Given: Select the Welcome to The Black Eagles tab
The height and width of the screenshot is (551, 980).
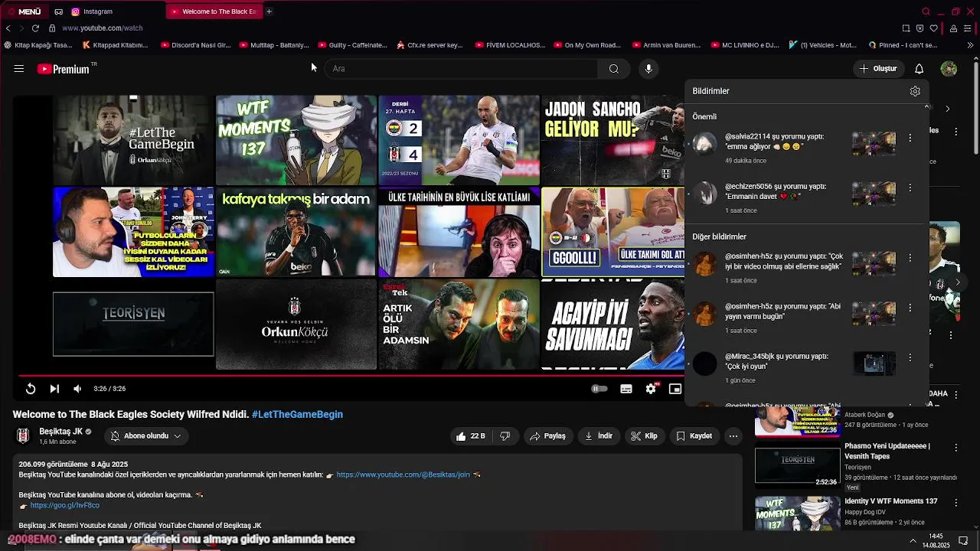Looking at the screenshot, I should [x=214, y=11].
